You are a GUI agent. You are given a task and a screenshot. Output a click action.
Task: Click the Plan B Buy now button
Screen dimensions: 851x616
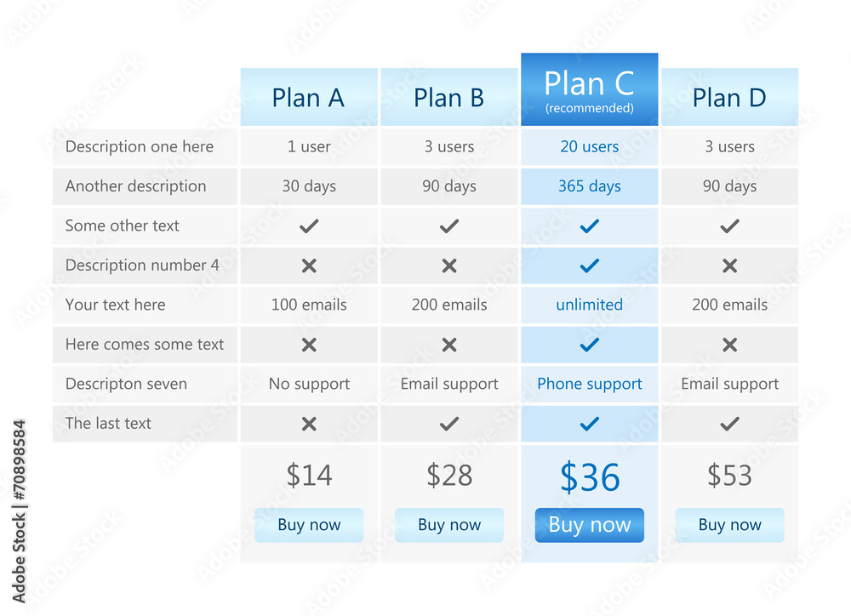click(449, 525)
